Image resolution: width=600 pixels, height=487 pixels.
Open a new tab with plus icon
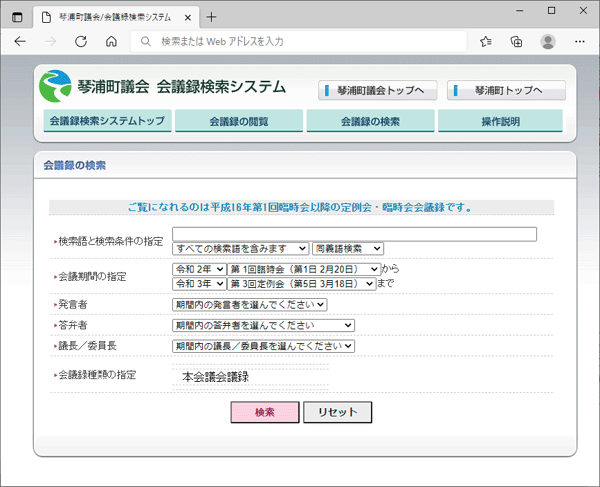coord(211,17)
